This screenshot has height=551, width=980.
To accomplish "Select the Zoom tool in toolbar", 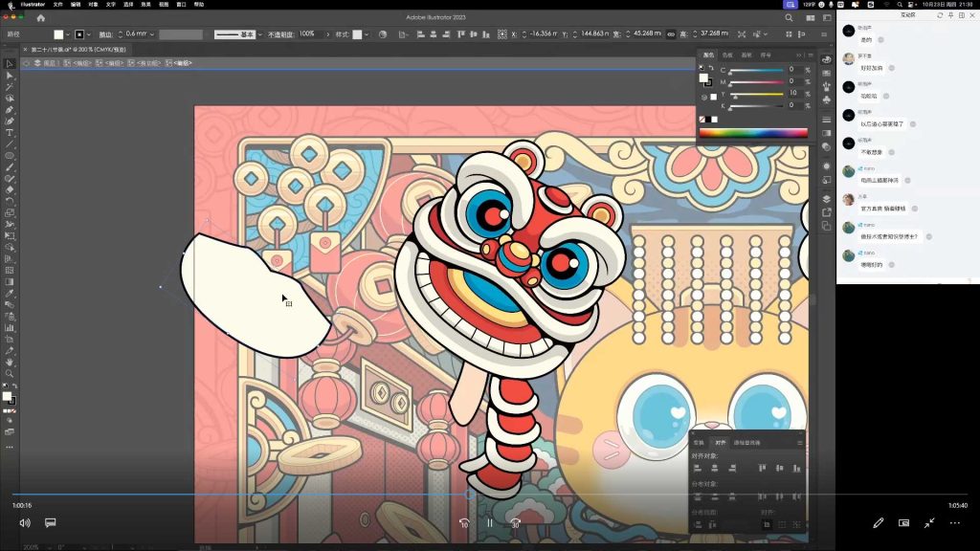I will [10, 374].
